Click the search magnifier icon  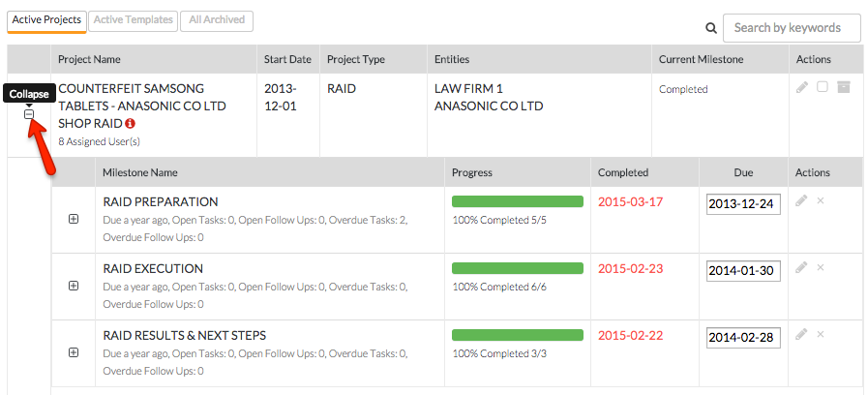point(711,28)
